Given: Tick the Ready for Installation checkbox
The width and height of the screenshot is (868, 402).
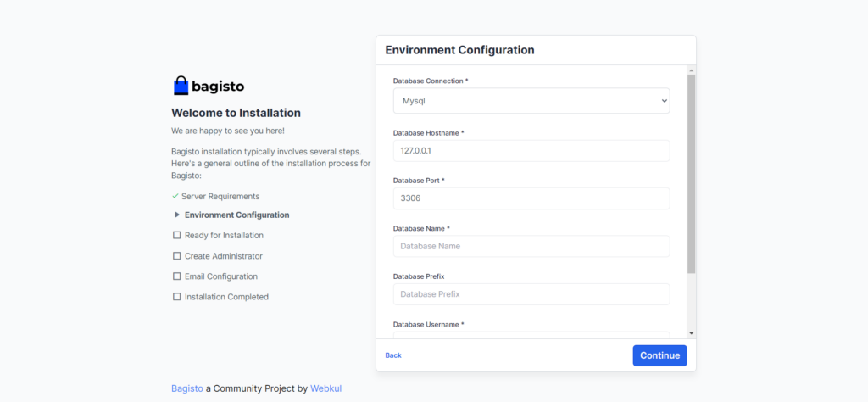Looking at the screenshot, I should (x=176, y=235).
